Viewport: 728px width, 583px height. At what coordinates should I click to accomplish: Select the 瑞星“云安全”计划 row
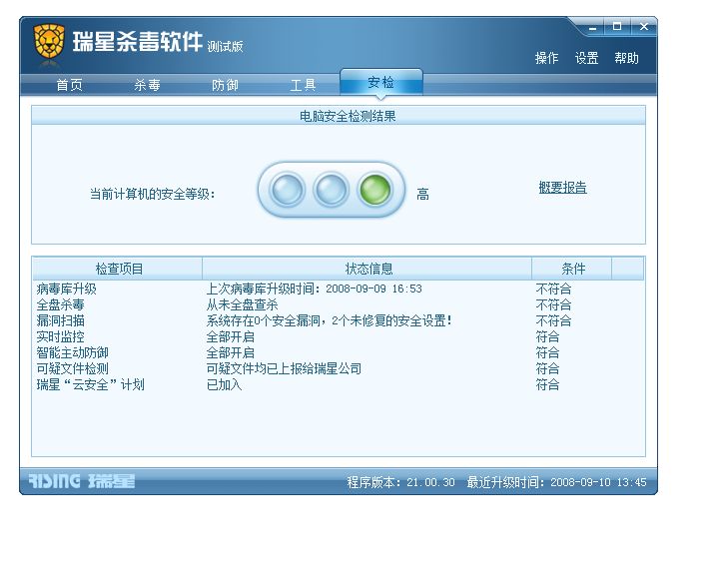tap(338, 384)
